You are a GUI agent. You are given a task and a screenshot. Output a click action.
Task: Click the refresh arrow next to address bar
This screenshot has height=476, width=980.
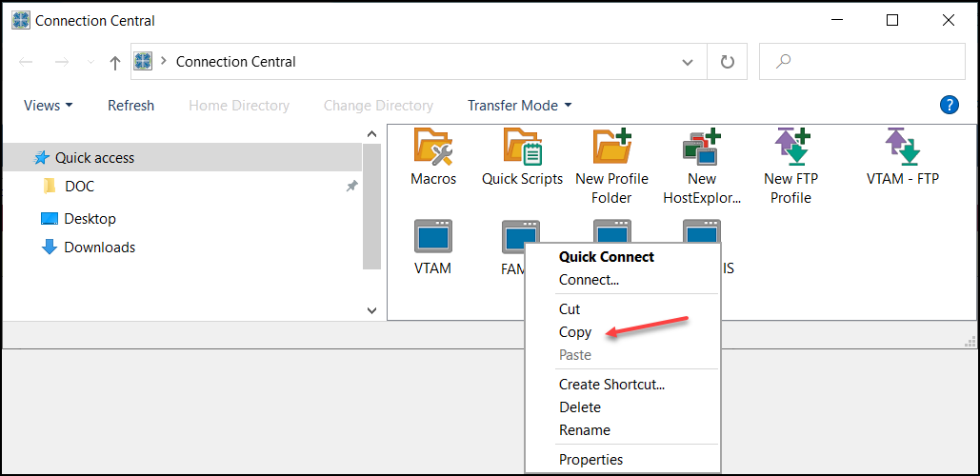pyautogui.click(x=727, y=61)
